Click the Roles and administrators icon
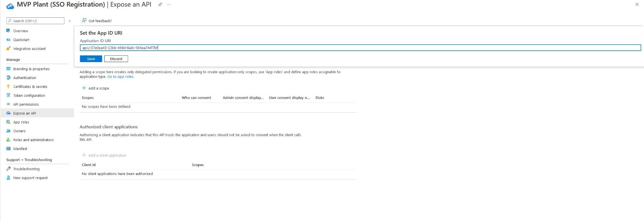644x221 pixels. coord(8,140)
